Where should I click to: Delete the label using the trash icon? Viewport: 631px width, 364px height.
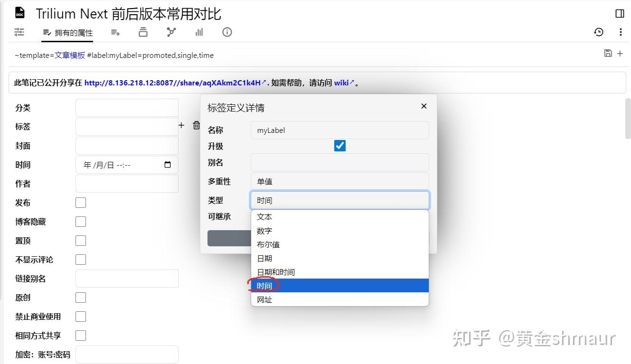tap(197, 125)
